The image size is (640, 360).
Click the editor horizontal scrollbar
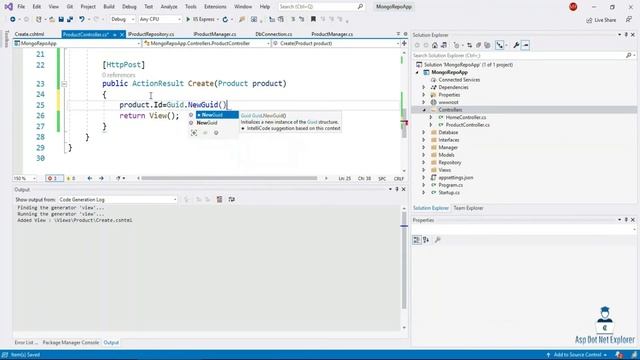point(229,178)
